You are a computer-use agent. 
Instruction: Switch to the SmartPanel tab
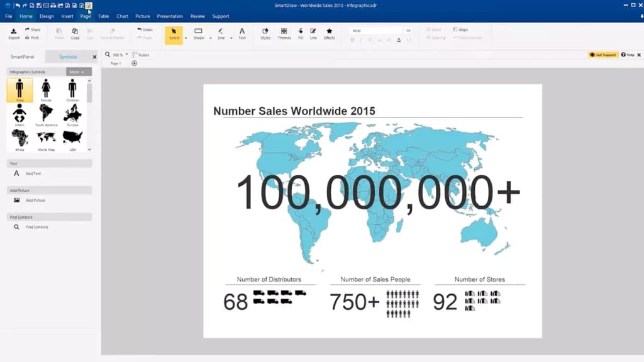click(22, 57)
